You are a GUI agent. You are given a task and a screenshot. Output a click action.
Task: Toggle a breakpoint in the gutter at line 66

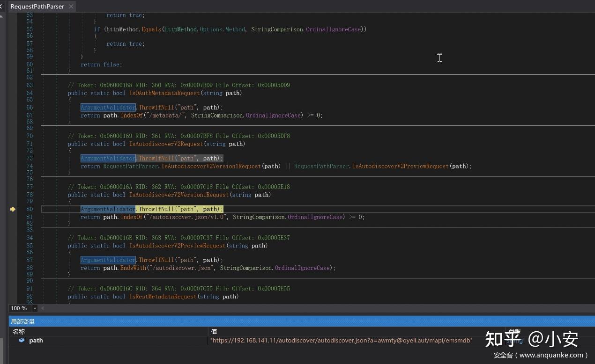[x=13, y=107]
